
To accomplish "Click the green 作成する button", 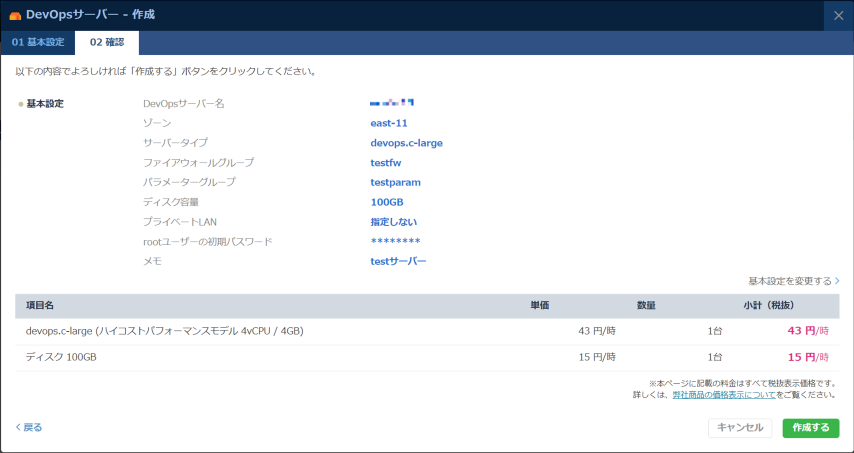I will [x=810, y=428].
